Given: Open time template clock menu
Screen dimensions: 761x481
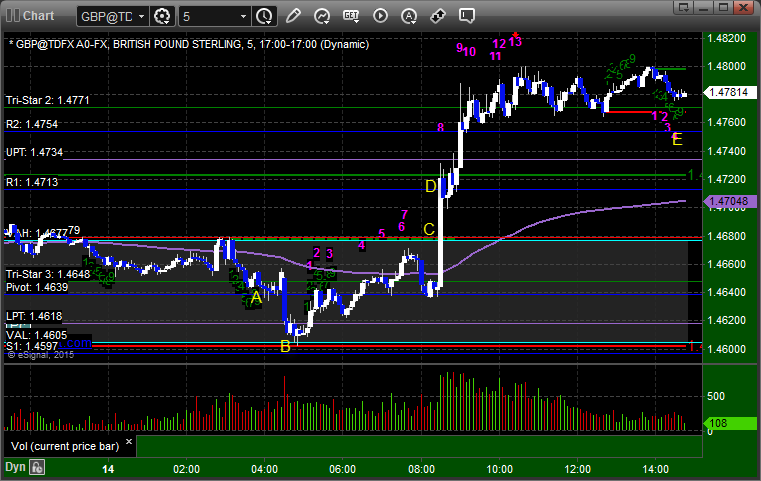Looking at the screenshot, I should (265, 17).
